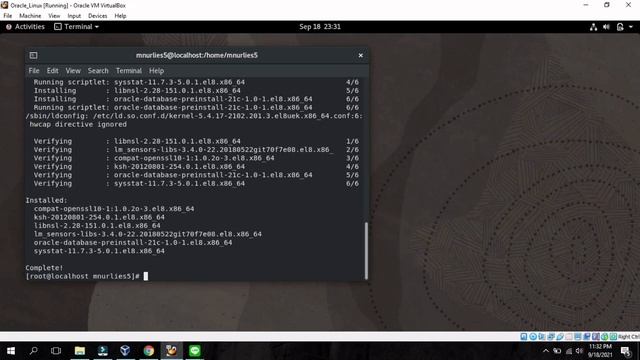Viewport: 640px width, 360px height.
Task: Open Windows Task View
Action: (x=56, y=351)
